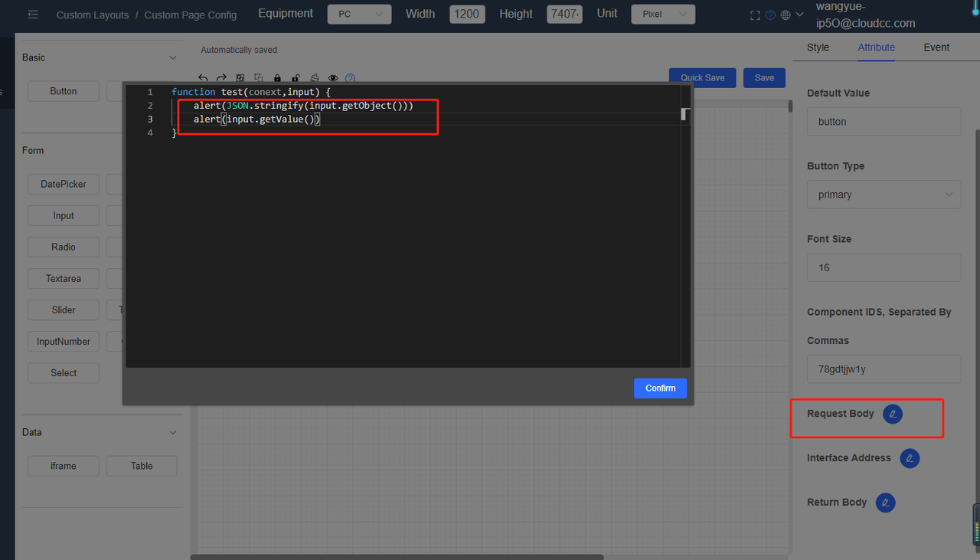This screenshot has width=980, height=560.
Task: Click the Font Size input field
Action: (884, 268)
